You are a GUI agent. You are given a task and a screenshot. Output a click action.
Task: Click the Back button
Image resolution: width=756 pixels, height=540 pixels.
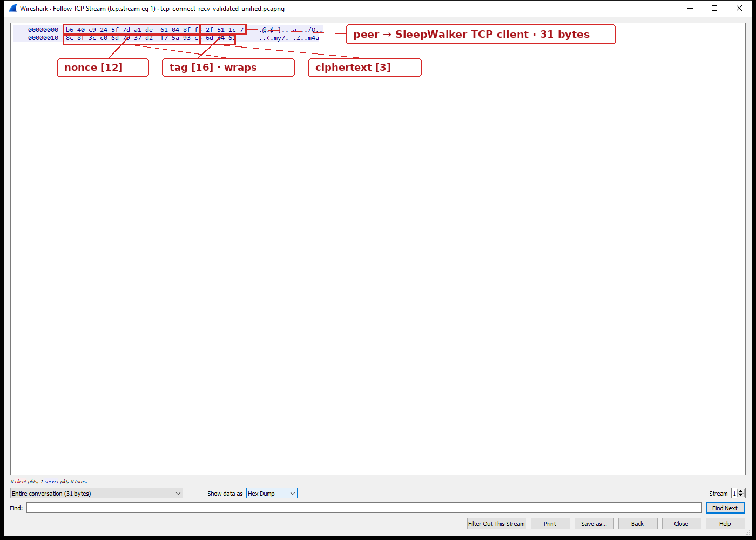coord(638,523)
